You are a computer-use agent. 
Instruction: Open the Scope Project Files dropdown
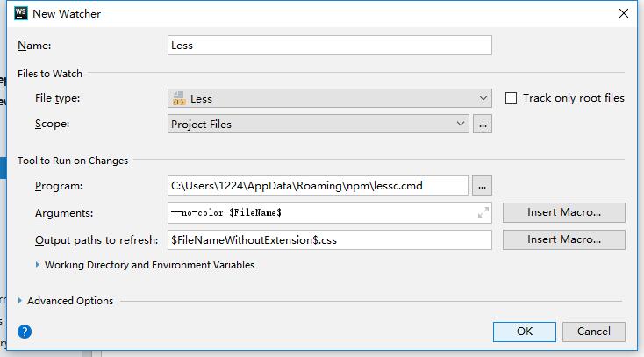(x=318, y=124)
